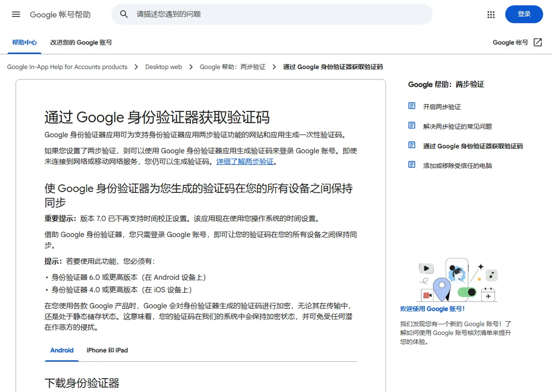Switch to 改进您的 Google 账号 tab

click(x=81, y=42)
